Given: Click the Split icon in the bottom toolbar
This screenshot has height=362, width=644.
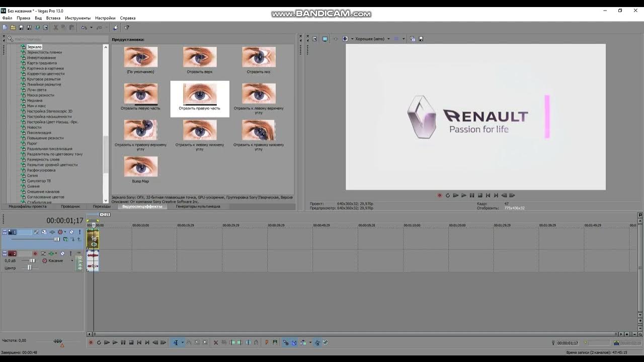Looking at the screenshot, I should (x=249, y=342).
